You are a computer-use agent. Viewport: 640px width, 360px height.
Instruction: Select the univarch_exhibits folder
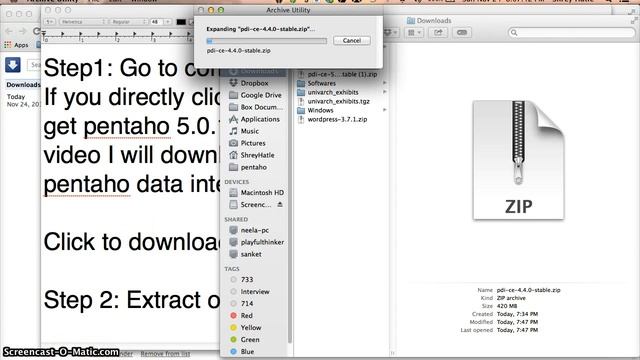pyautogui.click(x=333, y=92)
